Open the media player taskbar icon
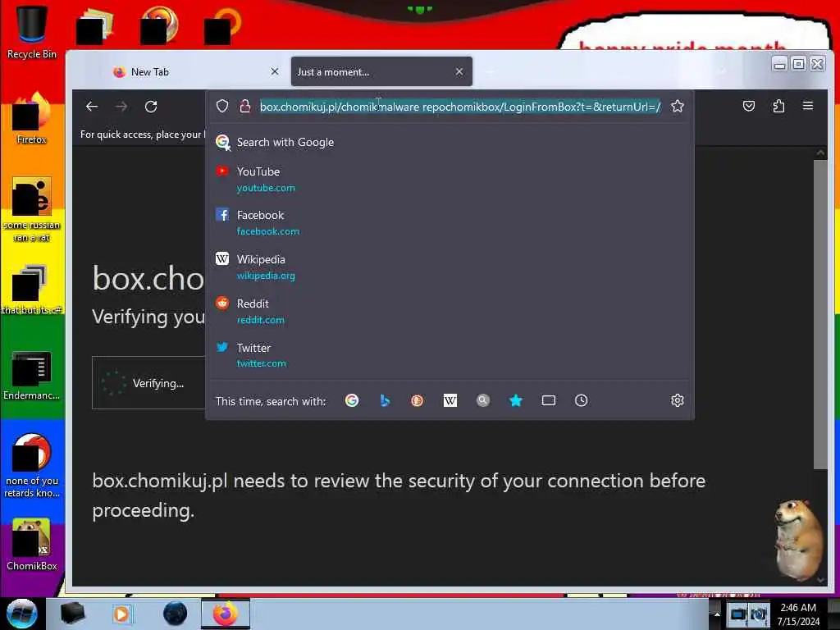This screenshot has height=630, width=840. (x=121, y=614)
